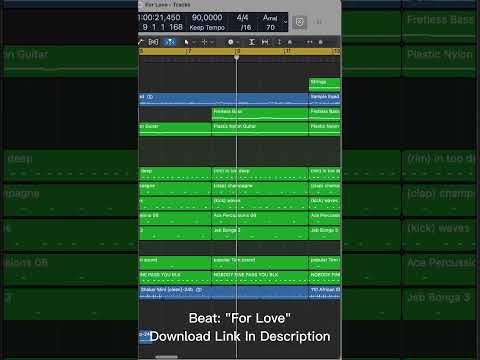
Task: Select the (clap) champagne region under the playhead
Action: click(260, 189)
